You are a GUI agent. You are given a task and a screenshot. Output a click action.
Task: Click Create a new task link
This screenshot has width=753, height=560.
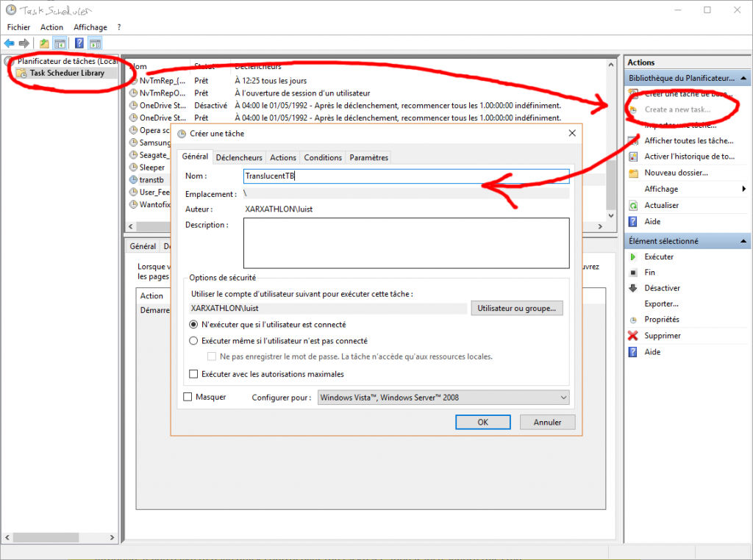pos(677,110)
